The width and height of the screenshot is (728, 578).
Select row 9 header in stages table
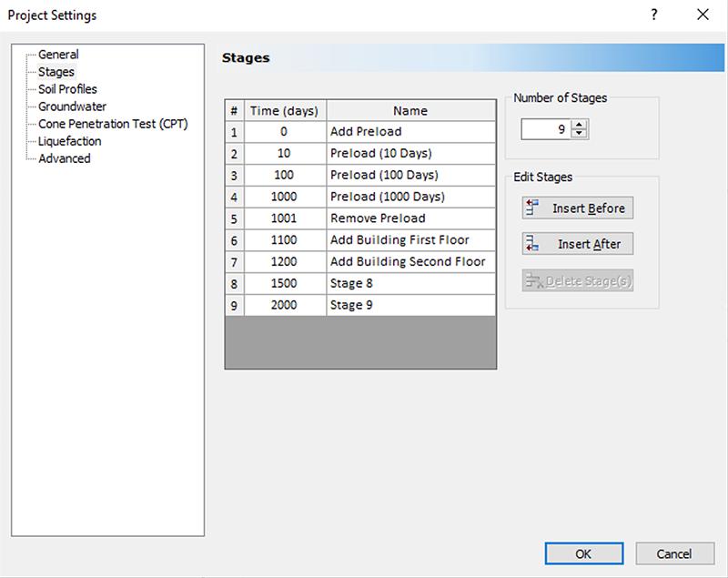(x=234, y=306)
